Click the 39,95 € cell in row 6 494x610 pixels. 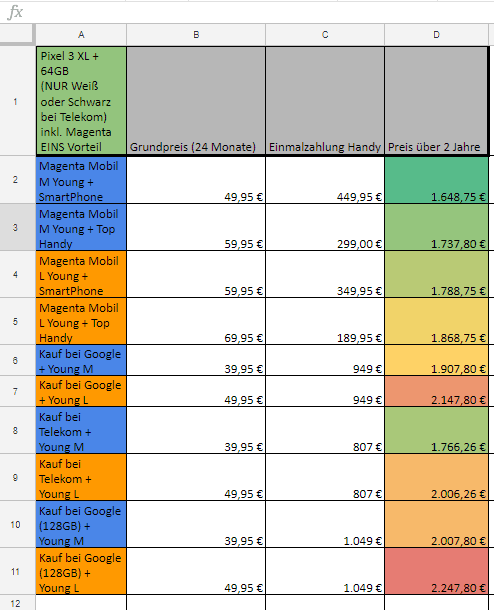point(196,360)
